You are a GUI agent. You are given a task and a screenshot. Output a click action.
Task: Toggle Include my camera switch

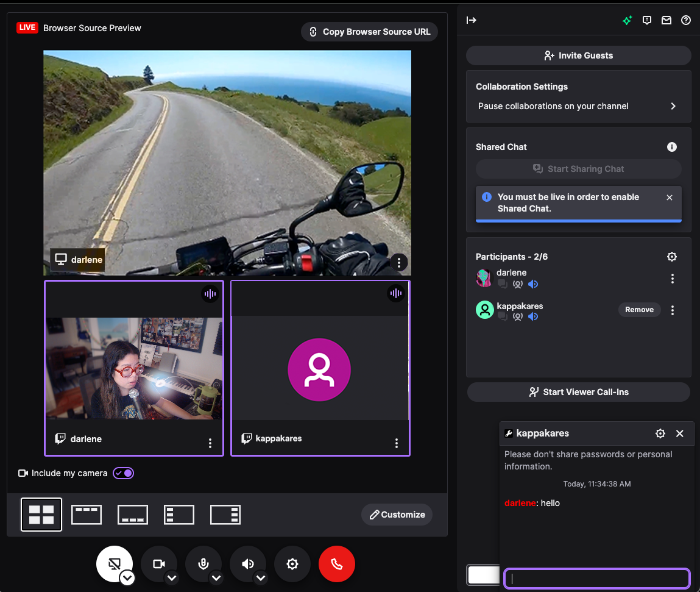(x=123, y=473)
